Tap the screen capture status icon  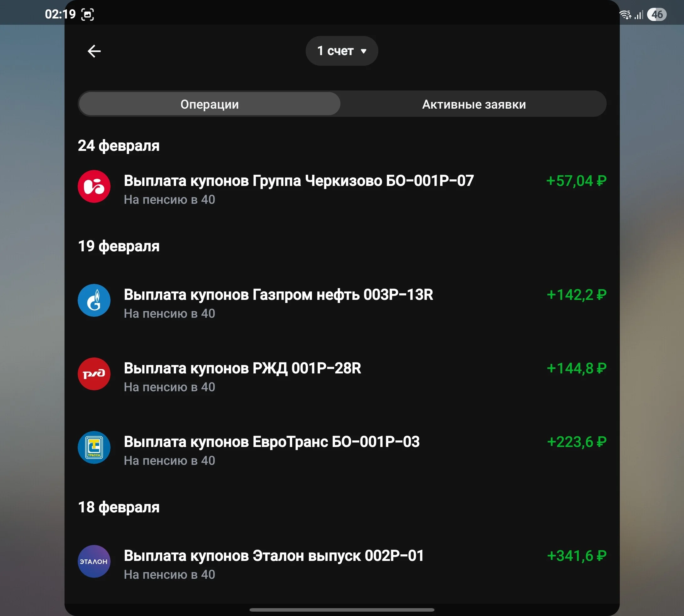88,14
